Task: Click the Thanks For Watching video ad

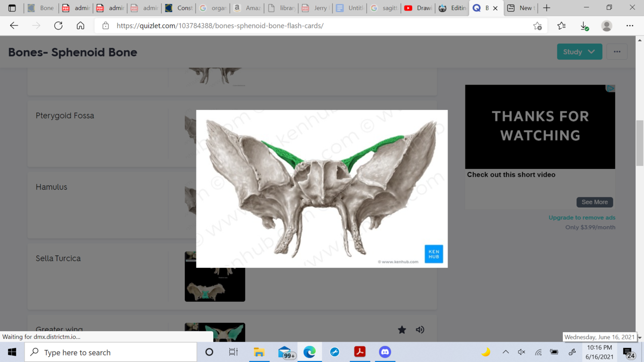Action: pos(540,127)
